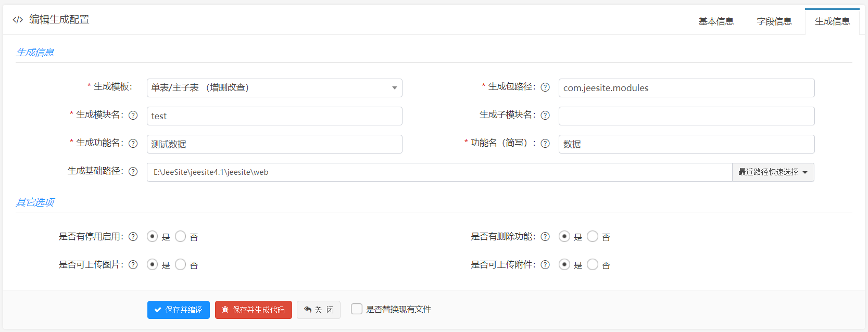Click the 保存并编译 button
The image size is (868, 332).
click(179, 310)
